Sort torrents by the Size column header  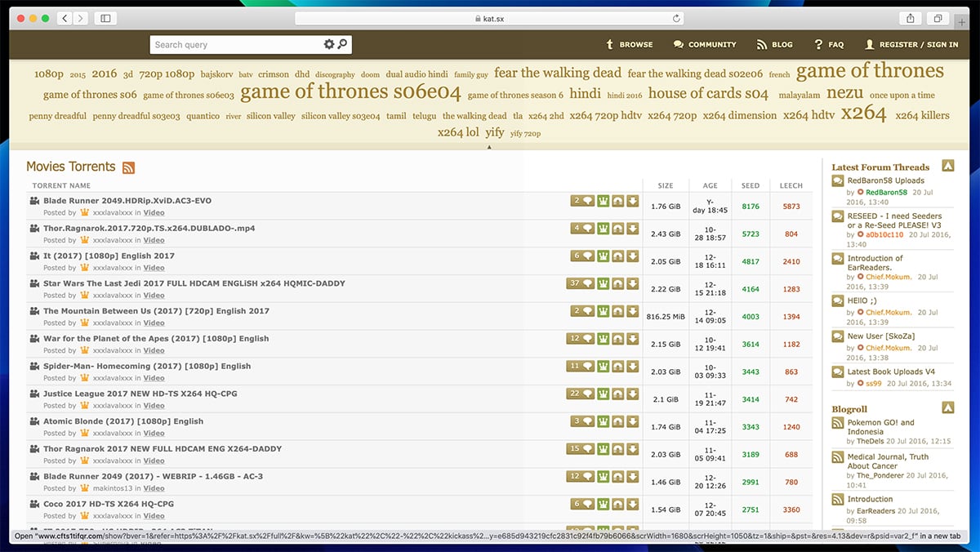pyautogui.click(x=666, y=185)
